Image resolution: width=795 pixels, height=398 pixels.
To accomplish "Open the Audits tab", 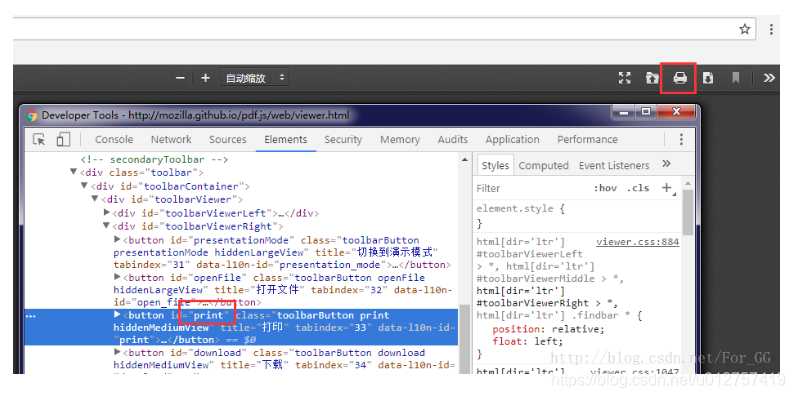I will click(453, 139).
